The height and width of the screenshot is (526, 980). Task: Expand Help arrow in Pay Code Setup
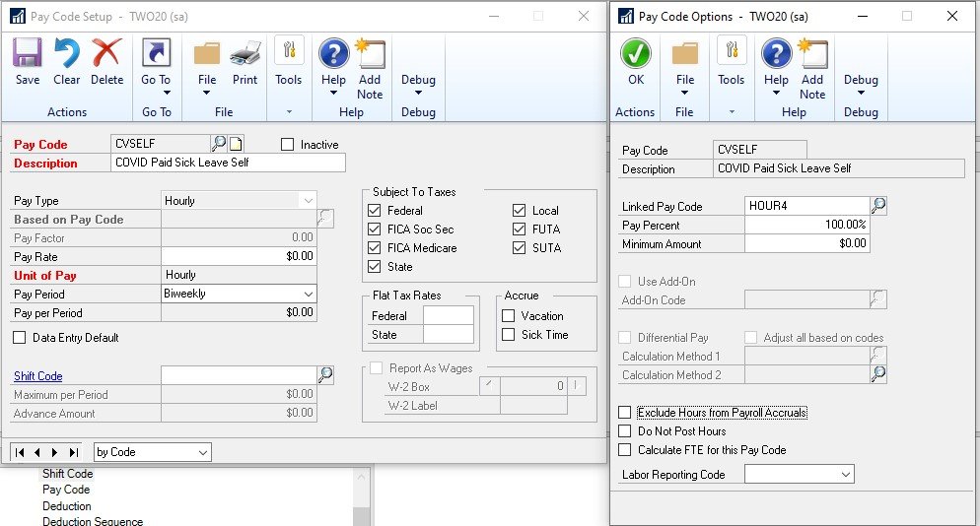333,93
